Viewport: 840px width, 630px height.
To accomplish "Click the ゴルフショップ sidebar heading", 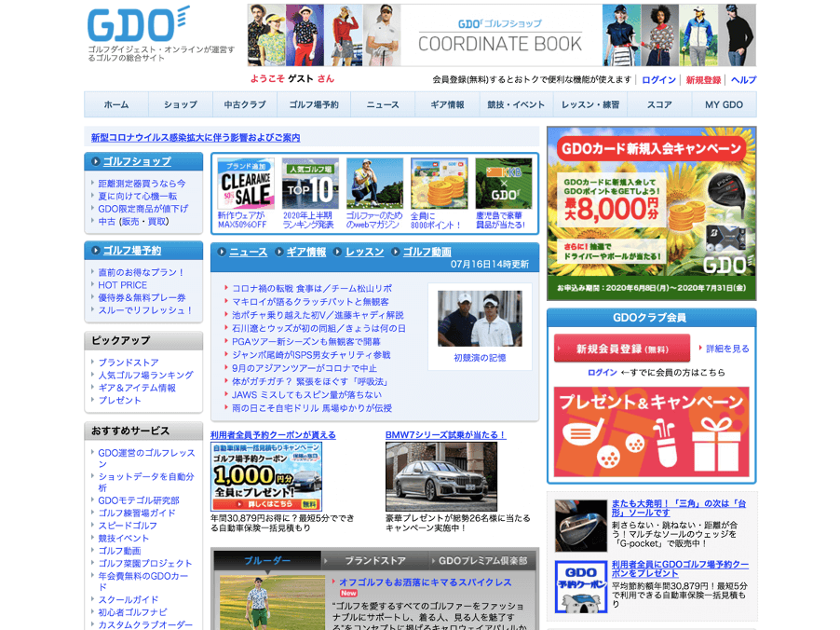I will pyautogui.click(x=137, y=161).
